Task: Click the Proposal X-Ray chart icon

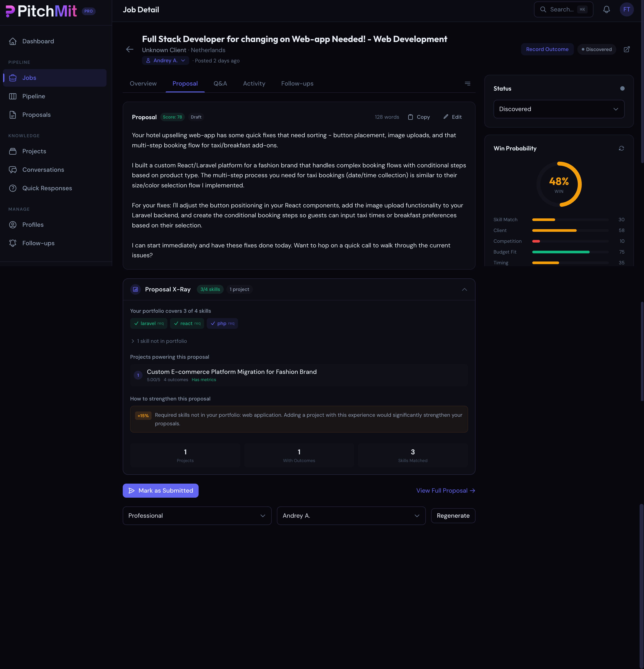Action: pyautogui.click(x=135, y=289)
